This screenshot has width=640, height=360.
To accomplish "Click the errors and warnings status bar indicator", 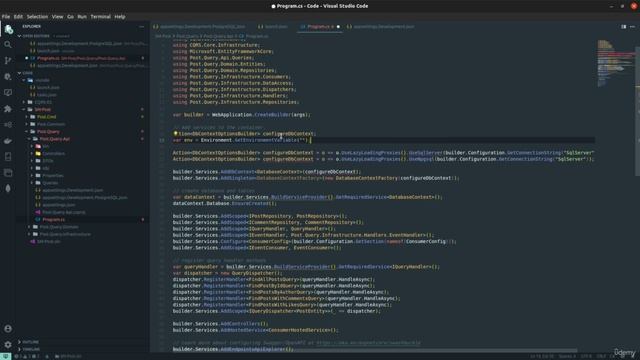I will [27, 356].
